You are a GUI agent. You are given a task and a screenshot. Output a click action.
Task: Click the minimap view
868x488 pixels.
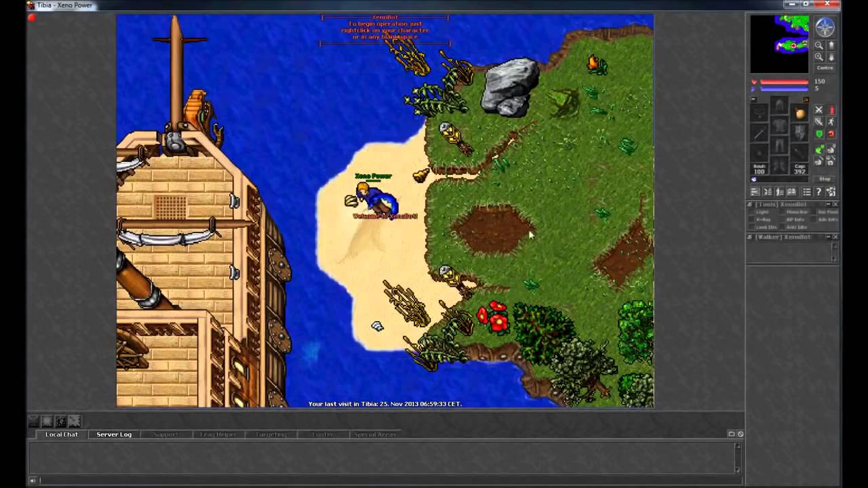[779, 44]
